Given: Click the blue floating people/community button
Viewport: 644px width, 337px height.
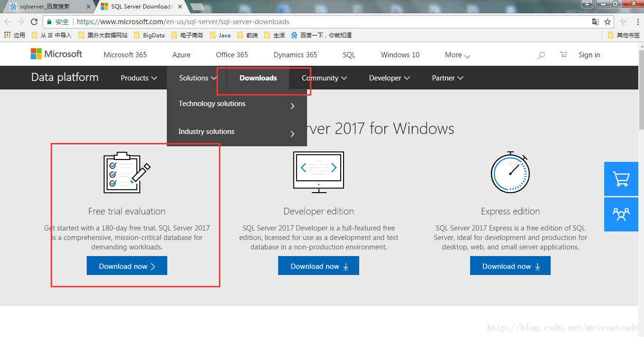Looking at the screenshot, I should point(621,214).
